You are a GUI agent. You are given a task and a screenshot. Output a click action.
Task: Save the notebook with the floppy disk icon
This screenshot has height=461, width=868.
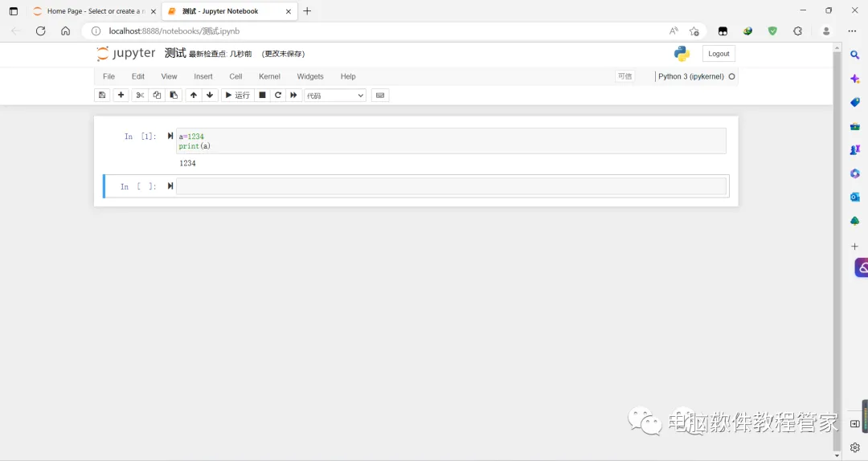coord(102,96)
